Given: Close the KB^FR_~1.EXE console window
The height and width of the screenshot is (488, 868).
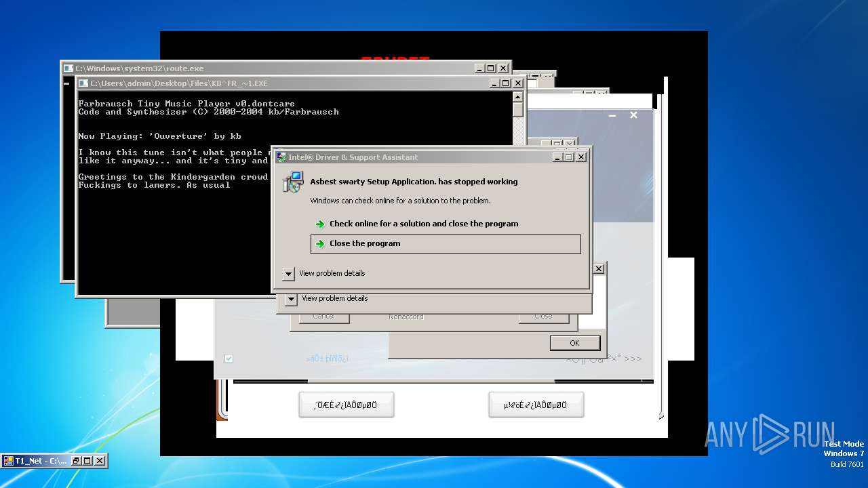Looking at the screenshot, I should 518,83.
